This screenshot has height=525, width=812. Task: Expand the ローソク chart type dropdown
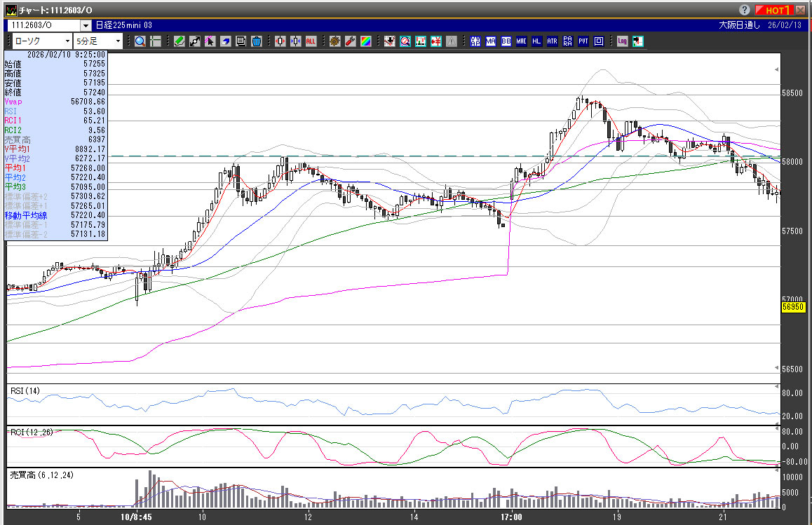click(67, 41)
